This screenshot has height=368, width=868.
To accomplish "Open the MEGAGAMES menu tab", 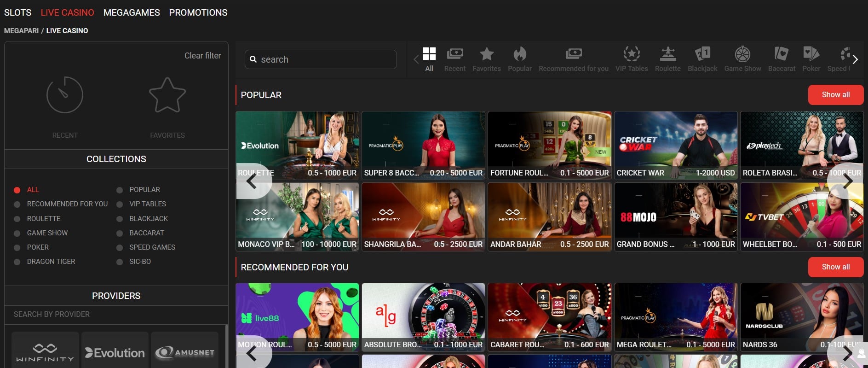I will pyautogui.click(x=132, y=12).
